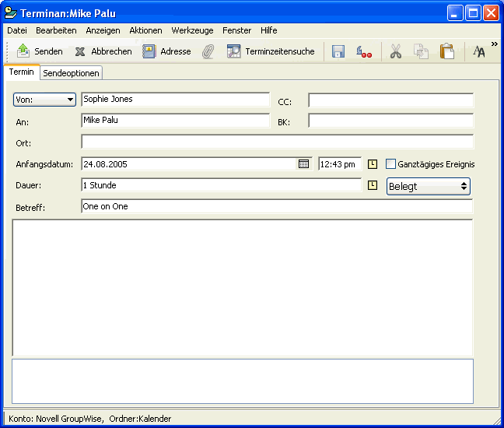Screen dimensions: 504x428
Task: Click the large message body area
Action: 243,288
